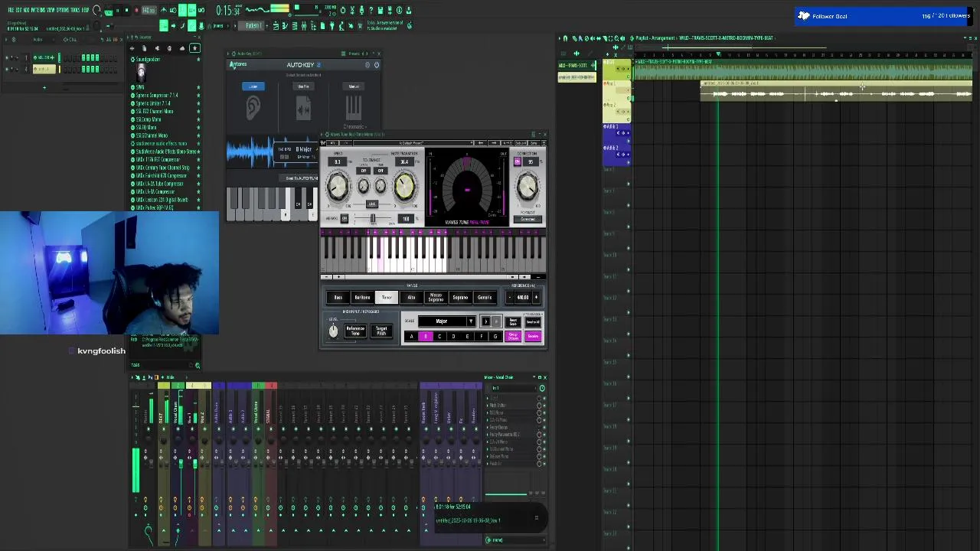The height and width of the screenshot is (551, 980).
Task: Click the audio clip waveform in playlist
Action: click(x=836, y=94)
